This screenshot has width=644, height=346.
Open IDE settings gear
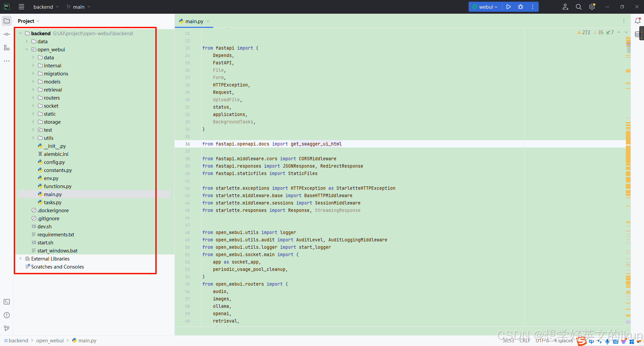(592, 7)
